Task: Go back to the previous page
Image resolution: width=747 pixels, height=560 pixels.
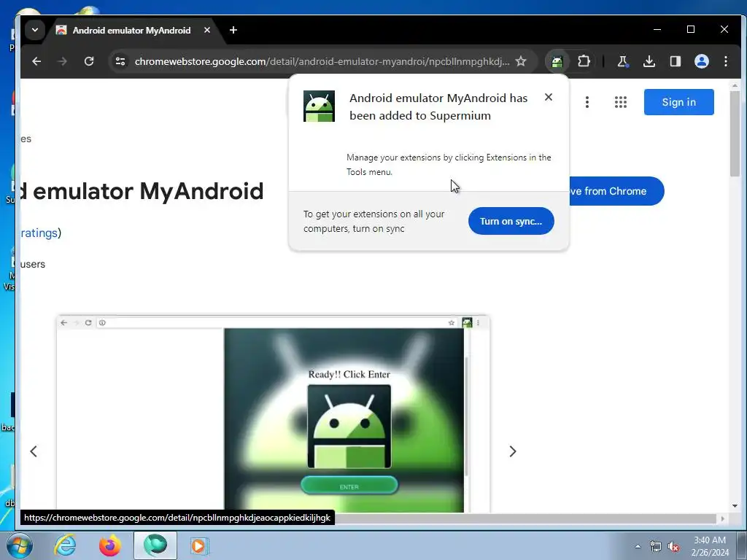Action: pos(36,61)
